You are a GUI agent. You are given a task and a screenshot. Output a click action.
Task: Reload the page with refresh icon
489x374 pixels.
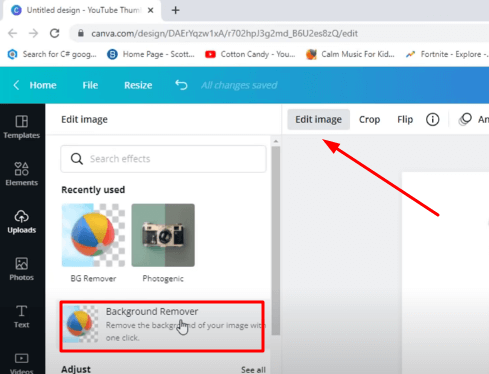click(x=55, y=33)
